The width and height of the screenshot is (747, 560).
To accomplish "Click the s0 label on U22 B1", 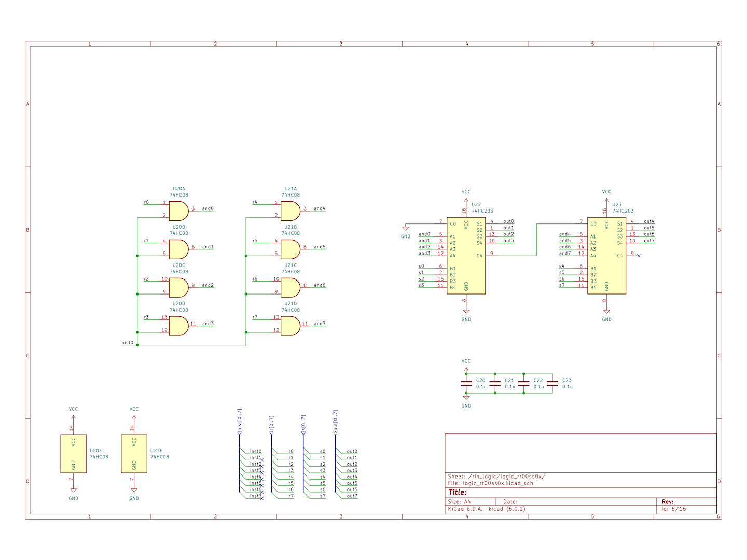I will click(x=421, y=266).
